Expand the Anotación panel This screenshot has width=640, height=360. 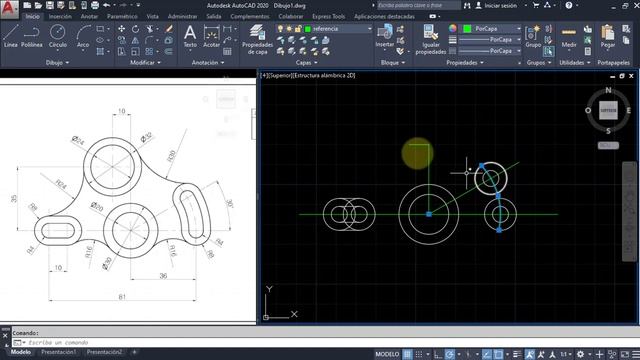point(208,62)
